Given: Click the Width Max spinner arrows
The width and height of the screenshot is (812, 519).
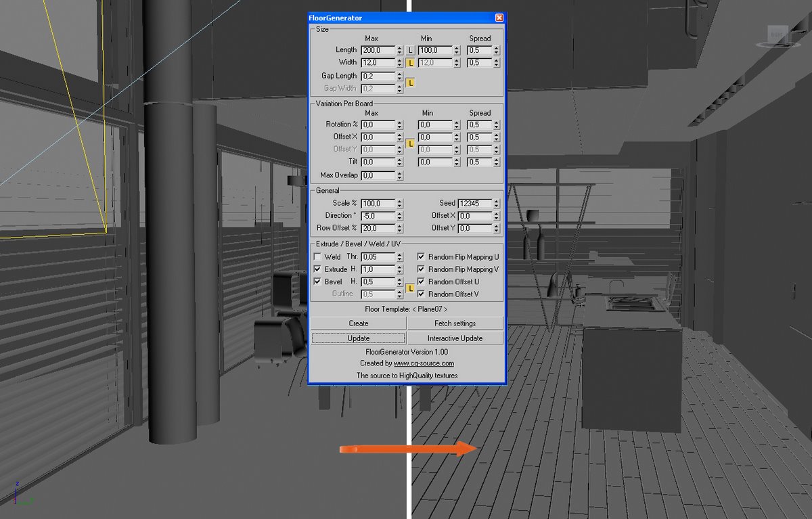Looking at the screenshot, I should [400, 62].
